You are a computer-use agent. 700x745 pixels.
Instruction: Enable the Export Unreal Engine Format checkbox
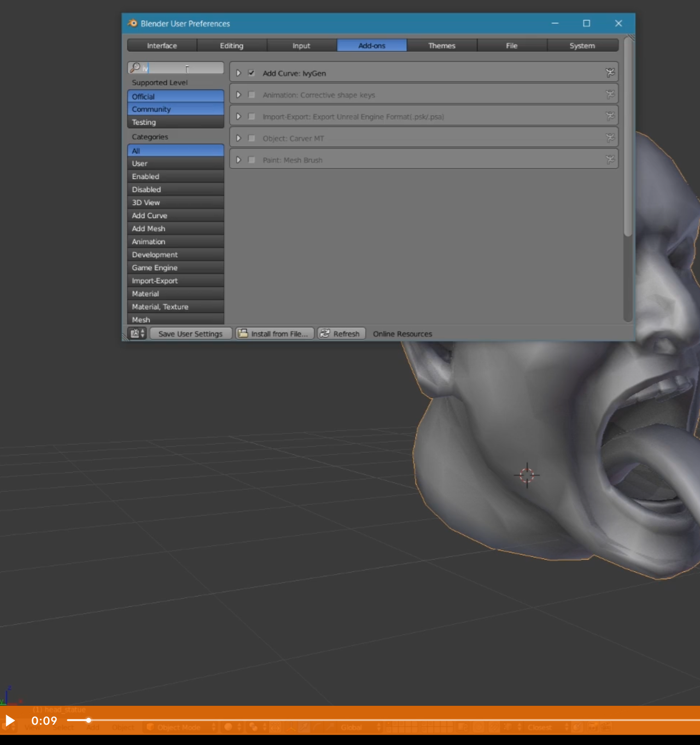pyautogui.click(x=252, y=116)
